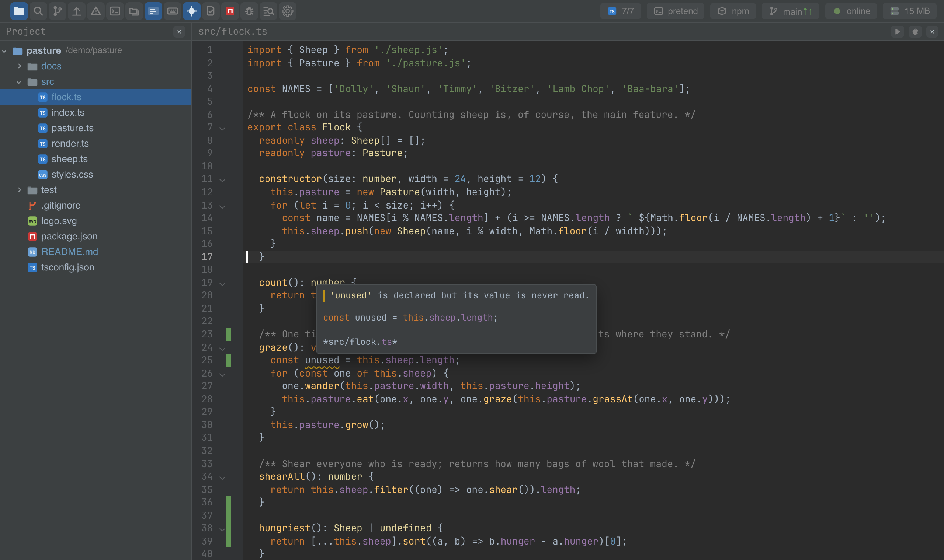Open the keyboard shortcuts icon

(x=173, y=11)
